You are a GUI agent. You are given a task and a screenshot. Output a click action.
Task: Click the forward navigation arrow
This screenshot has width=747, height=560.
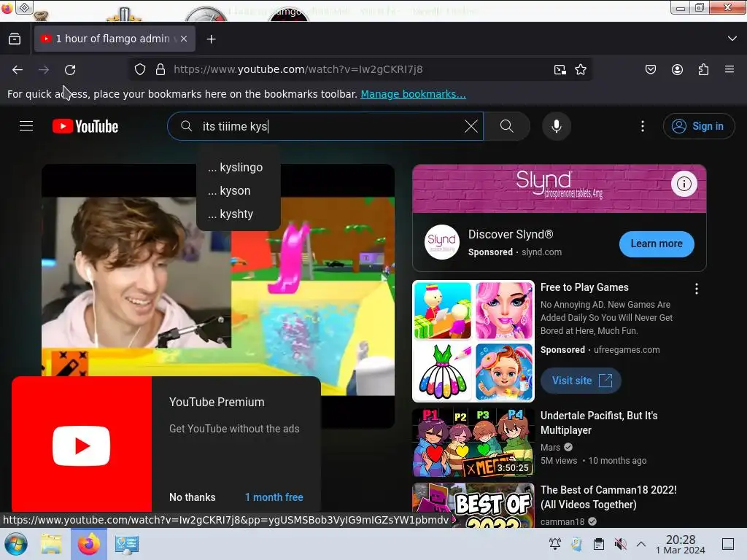click(x=44, y=69)
